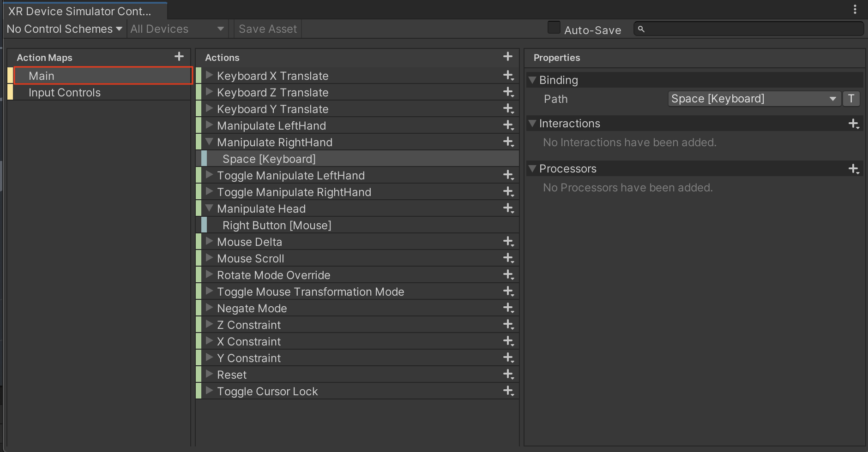Enable the Auto-Save checkbox
The width and height of the screenshot is (868, 452).
point(554,28)
